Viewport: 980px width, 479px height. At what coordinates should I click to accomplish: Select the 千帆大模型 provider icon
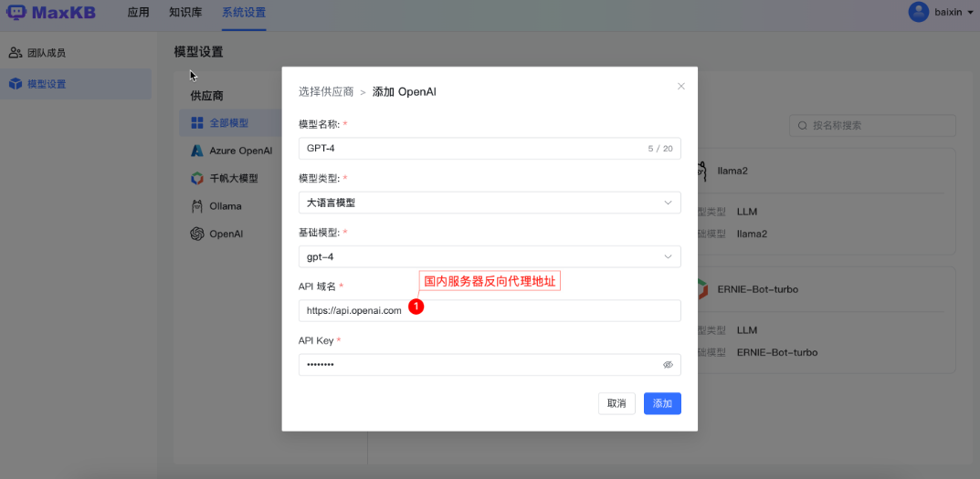click(x=196, y=179)
